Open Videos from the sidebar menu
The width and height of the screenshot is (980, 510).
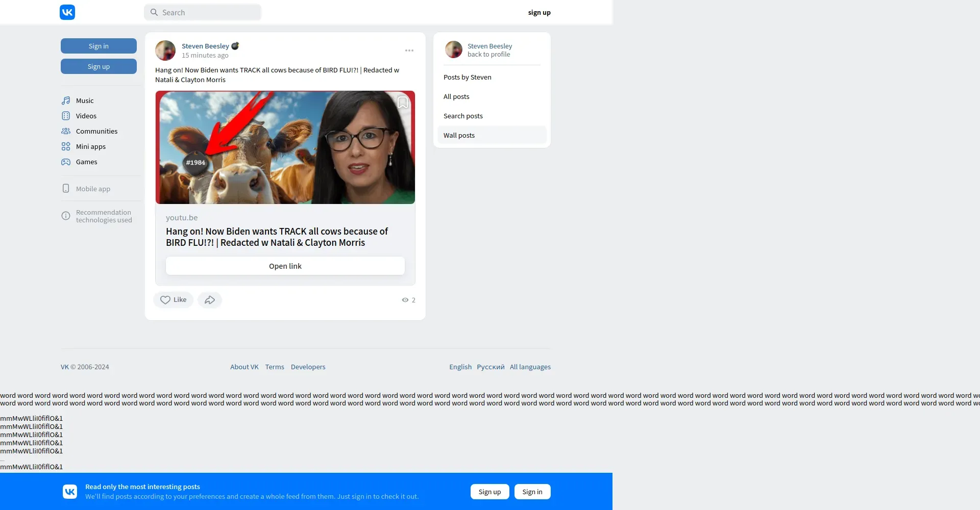tap(86, 116)
